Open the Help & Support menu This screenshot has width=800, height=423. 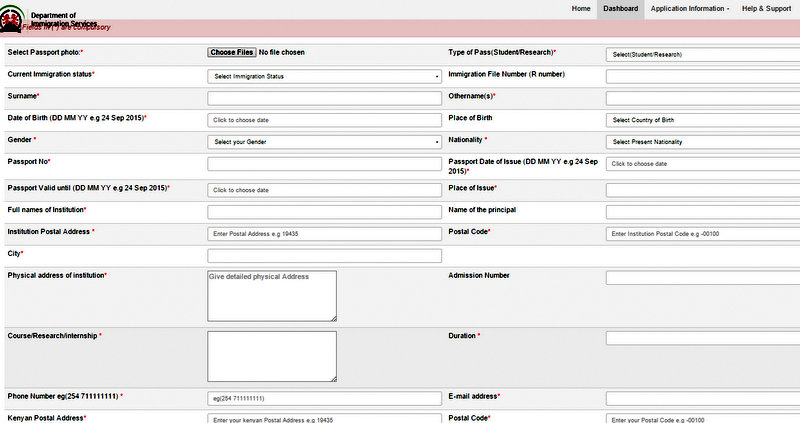pyautogui.click(x=766, y=8)
